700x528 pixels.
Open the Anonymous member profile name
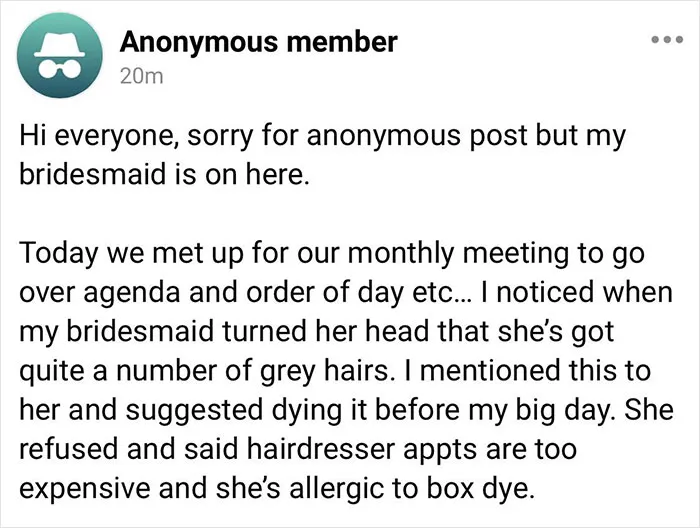point(258,42)
